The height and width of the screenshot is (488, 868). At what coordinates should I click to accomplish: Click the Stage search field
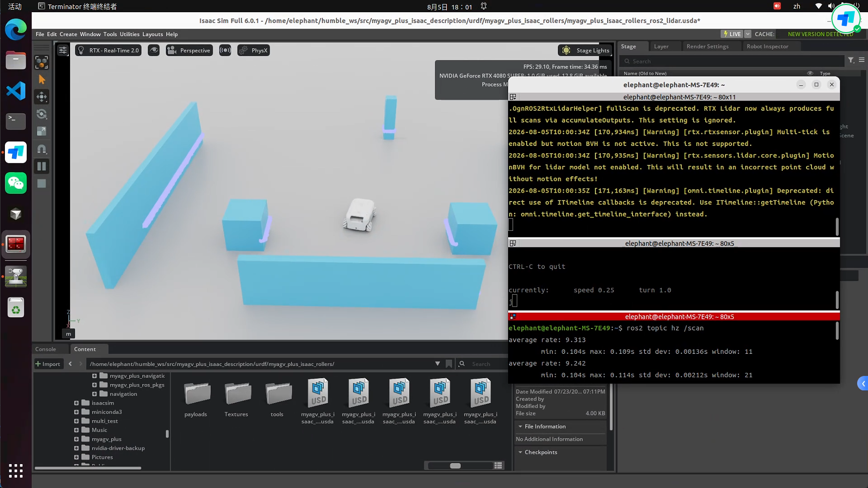pyautogui.click(x=733, y=61)
